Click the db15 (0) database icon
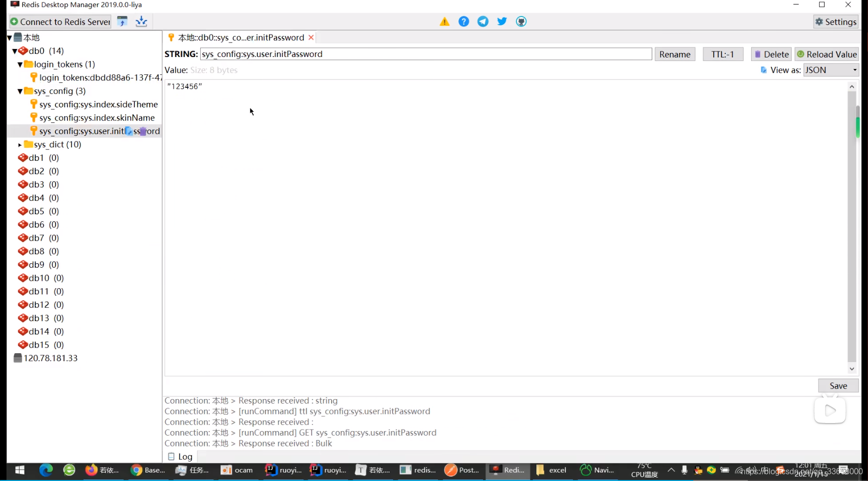The height and width of the screenshot is (481, 868). coord(23,345)
